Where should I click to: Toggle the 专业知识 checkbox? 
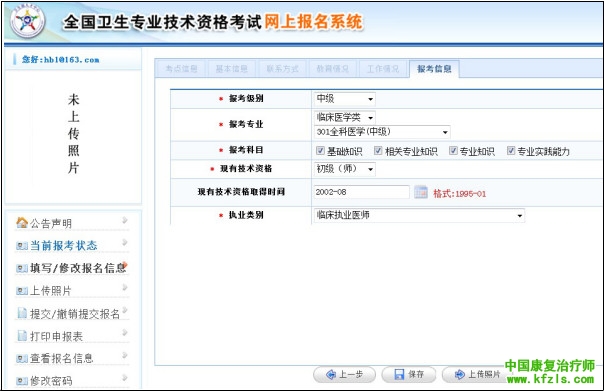coord(453,151)
